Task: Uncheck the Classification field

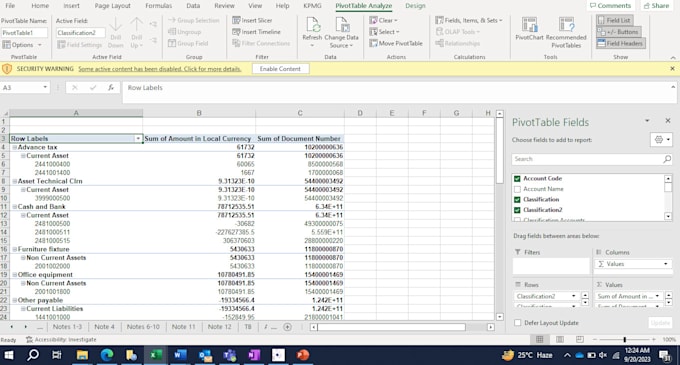Action: tap(517, 199)
